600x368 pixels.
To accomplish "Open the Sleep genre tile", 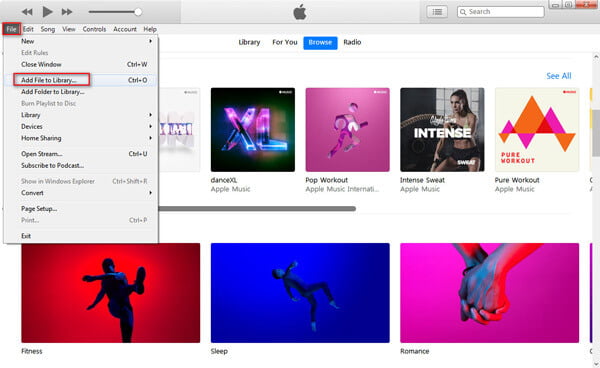I will click(300, 293).
